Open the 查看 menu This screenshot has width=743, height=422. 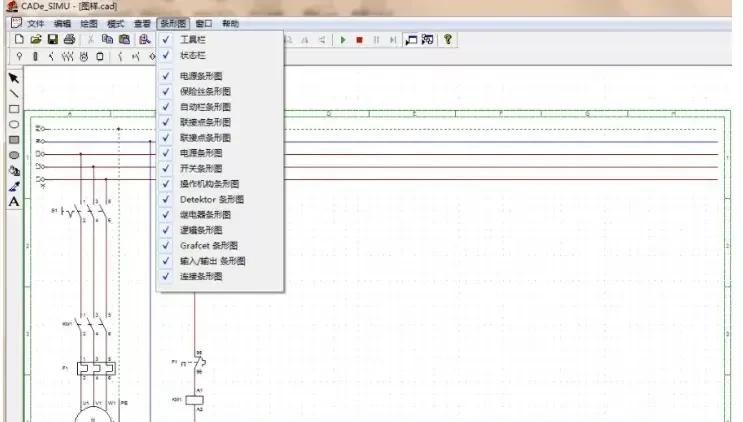pyautogui.click(x=142, y=23)
